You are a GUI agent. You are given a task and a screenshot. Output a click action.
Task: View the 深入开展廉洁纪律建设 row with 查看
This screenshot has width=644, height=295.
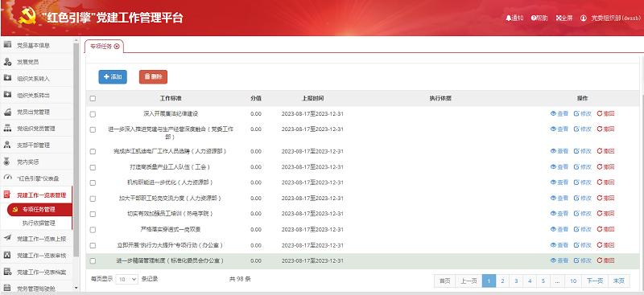tap(559, 113)
